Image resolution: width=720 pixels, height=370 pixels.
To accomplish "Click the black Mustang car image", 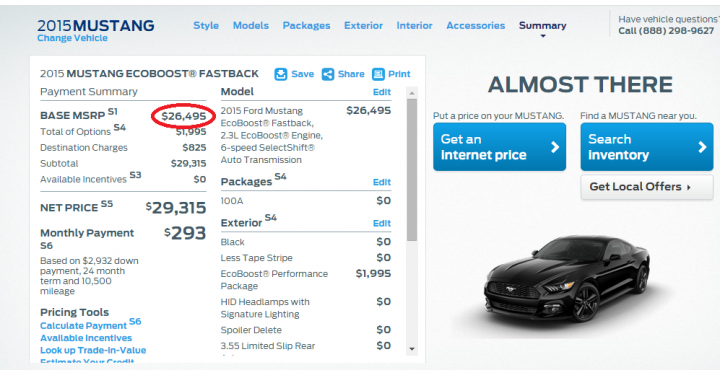I will (x=567, y=278).
